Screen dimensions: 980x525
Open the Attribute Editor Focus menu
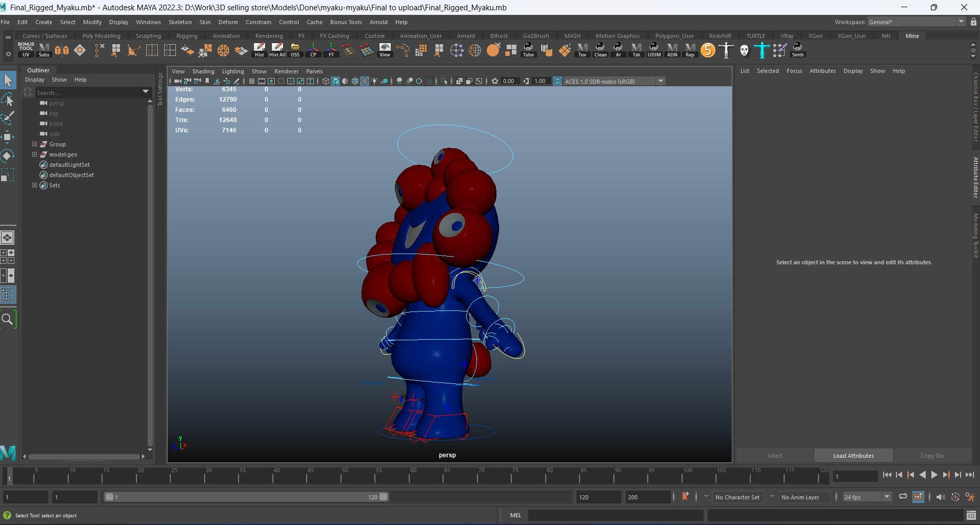click(794, 71)
